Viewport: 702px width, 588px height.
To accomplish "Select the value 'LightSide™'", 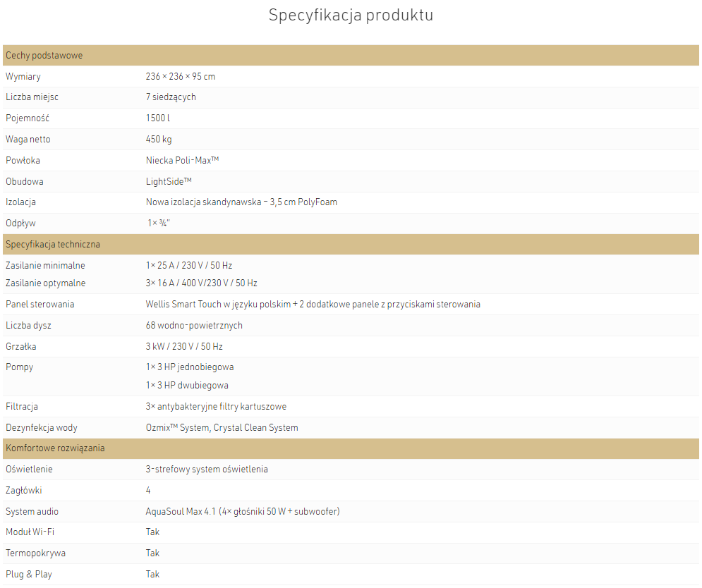I will click(x=169, y=181).
